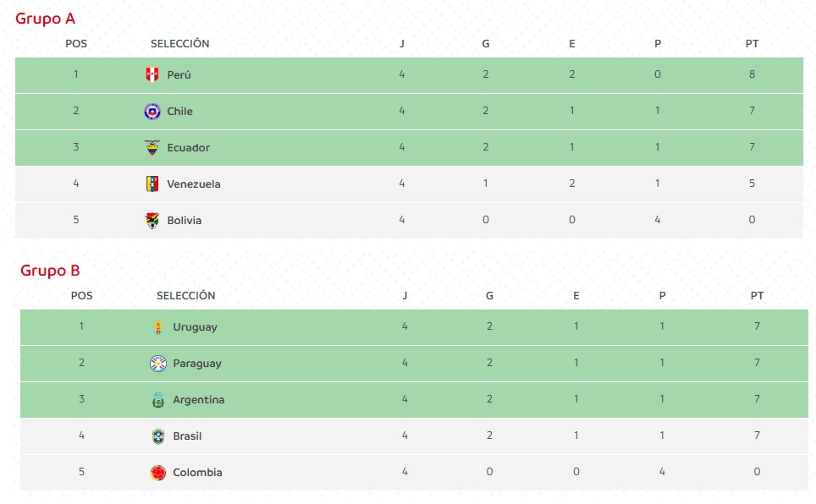Click the SELECCIÓN column header in Grupo B
This screenshot has width=816, height=504.
click(186, 296)
